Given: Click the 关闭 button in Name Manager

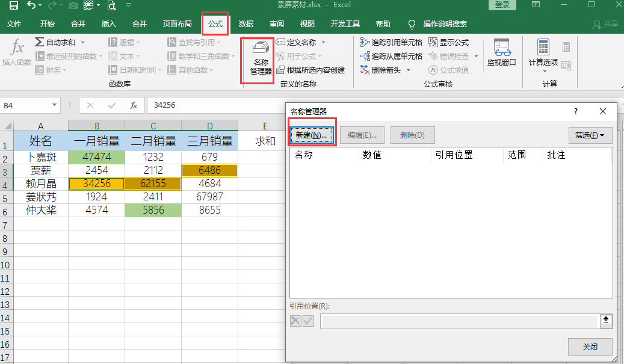Looking at the screenshot, I should pos(590,347).
